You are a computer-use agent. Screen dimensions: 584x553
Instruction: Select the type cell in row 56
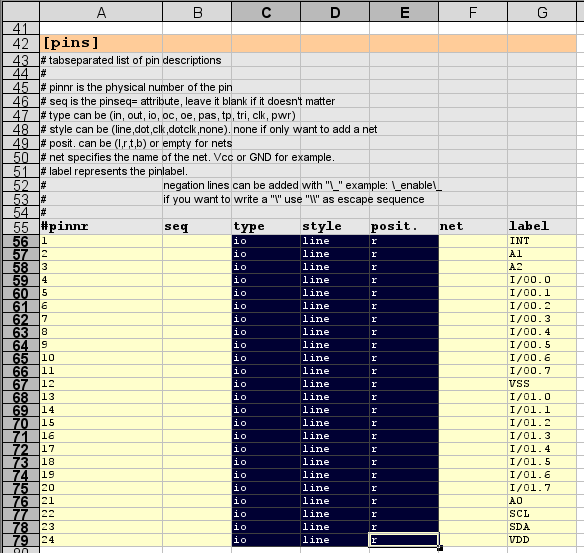266,241
